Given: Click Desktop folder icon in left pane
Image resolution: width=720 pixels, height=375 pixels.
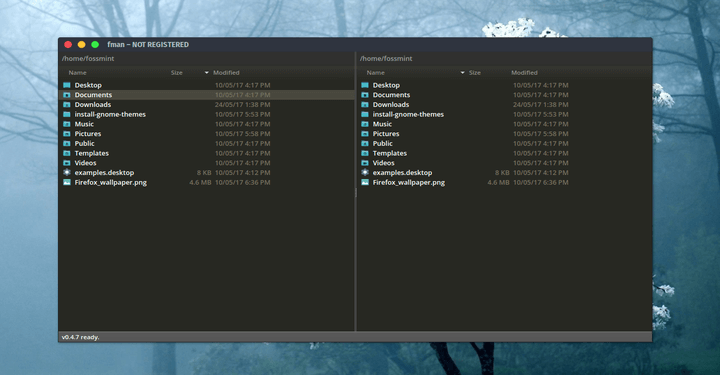Looking at the screenshot, I should [67, 85].
